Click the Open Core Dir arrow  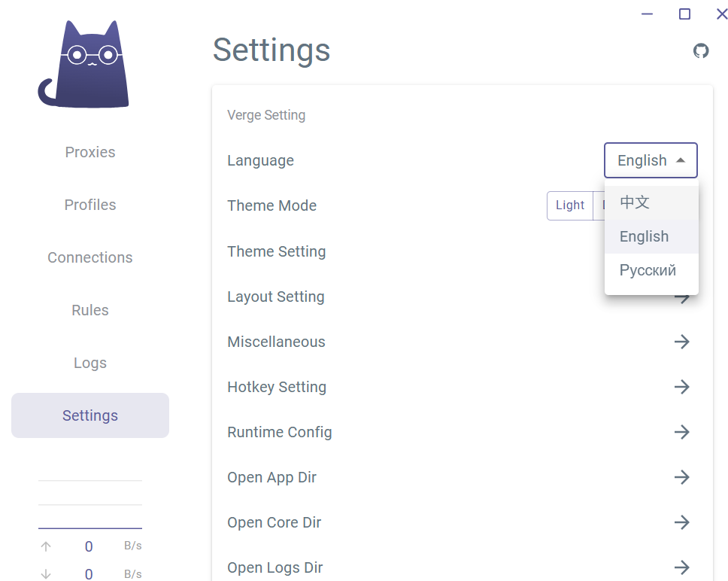(x=681, y=522)
